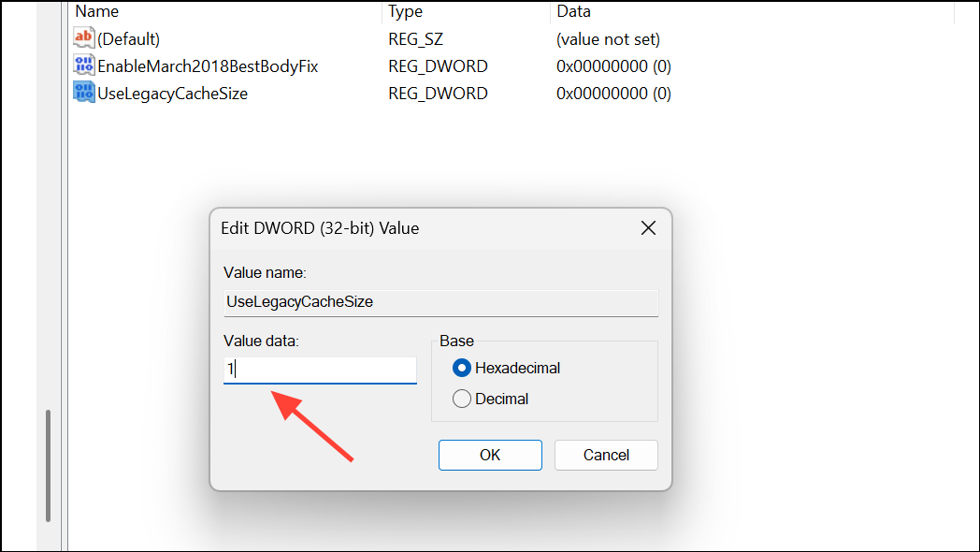
Task: Select the UseLegacyCacheSize entry in list
Action: tap(172, 94)
